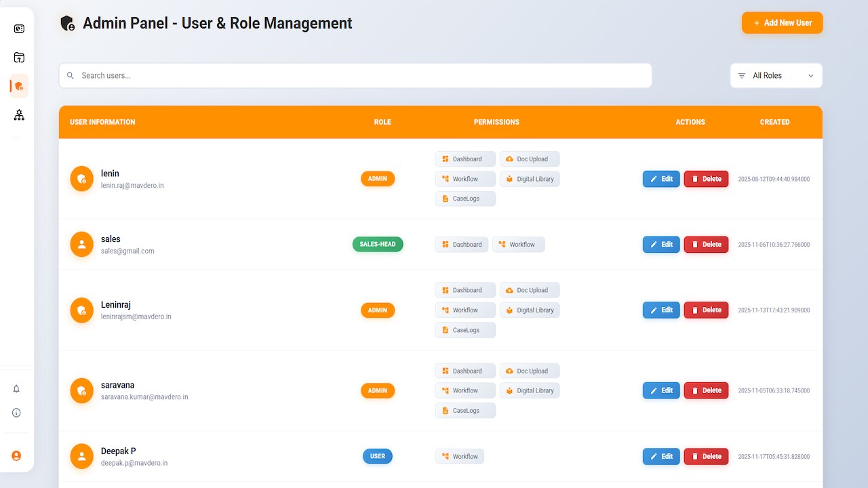
Task: Select the admin shield sidebar icon
Action: [x=19, y=86]
